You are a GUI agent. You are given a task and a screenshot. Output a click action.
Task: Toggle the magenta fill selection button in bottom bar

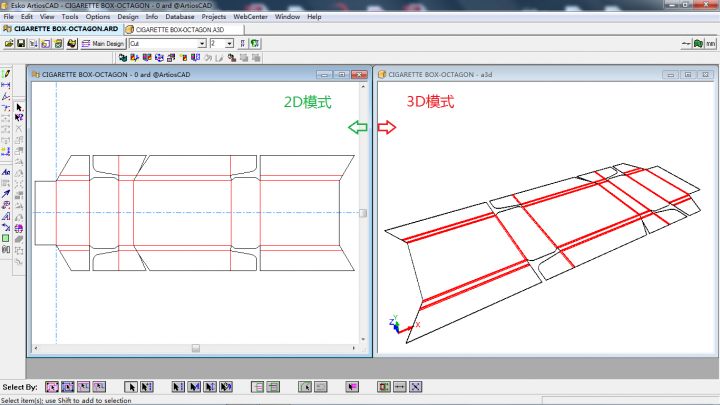tap(352, 386)
